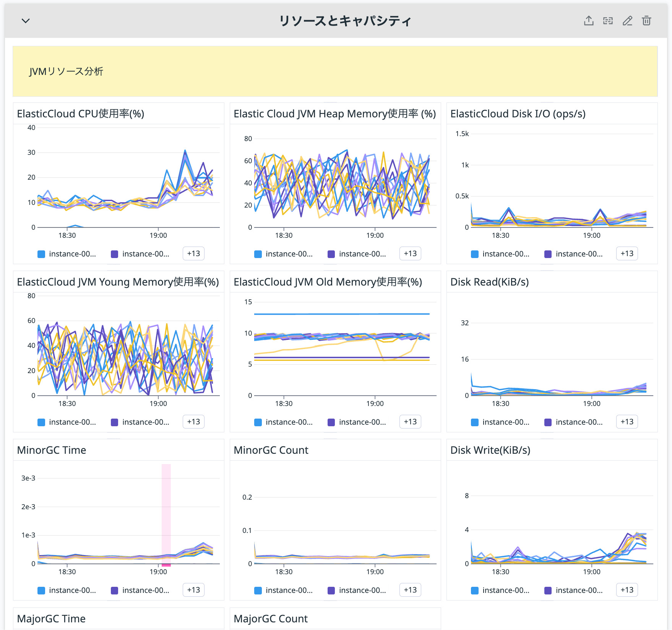
Task: Collapse the リソースとキャパシティ group chevron
Action: [x=26, y=21]
